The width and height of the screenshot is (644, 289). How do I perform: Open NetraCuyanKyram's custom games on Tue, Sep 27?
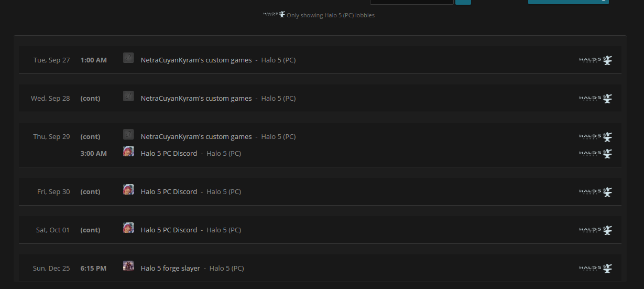(x=196, y=60)
